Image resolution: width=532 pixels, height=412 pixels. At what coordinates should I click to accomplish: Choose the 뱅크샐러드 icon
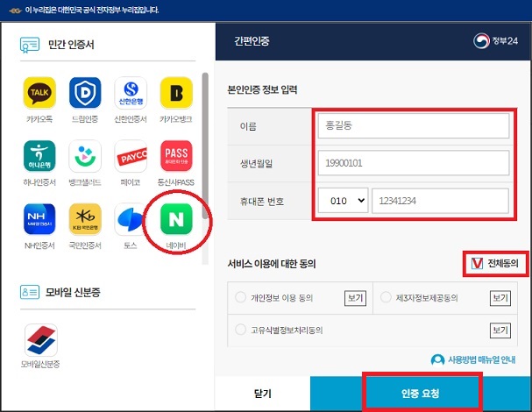(x=85, y=156)
